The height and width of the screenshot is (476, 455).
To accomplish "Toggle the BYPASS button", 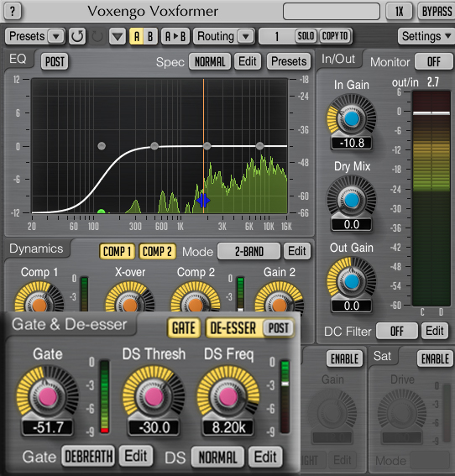I will point(437,12).
